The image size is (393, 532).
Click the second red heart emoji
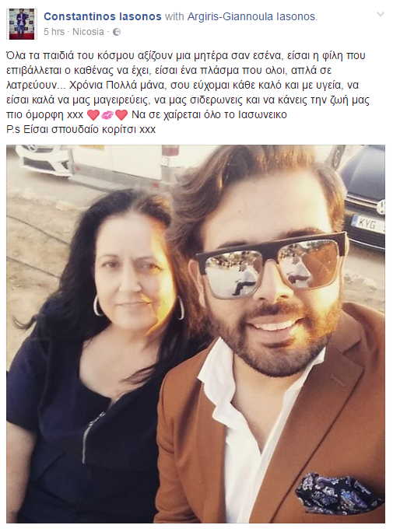[x=121, y=115]
